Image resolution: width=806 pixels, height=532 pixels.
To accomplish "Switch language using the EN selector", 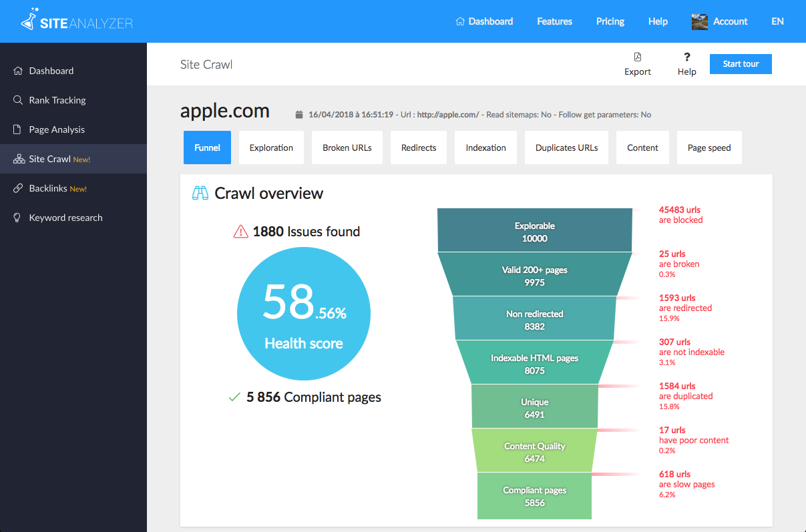I will (x=777, y=21).
